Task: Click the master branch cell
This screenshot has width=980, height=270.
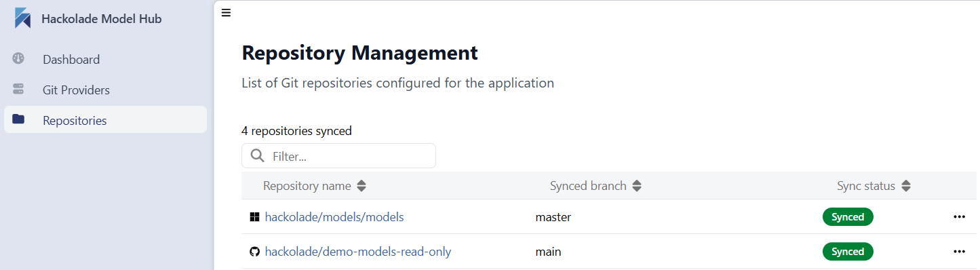Action: (x=553, y=217)
